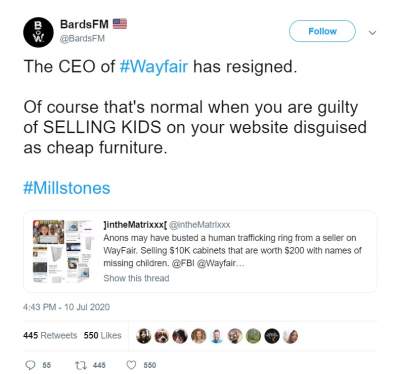The image size is (400, 374).
Task: Click the BardsFM profile avatar
Action: 38,32
